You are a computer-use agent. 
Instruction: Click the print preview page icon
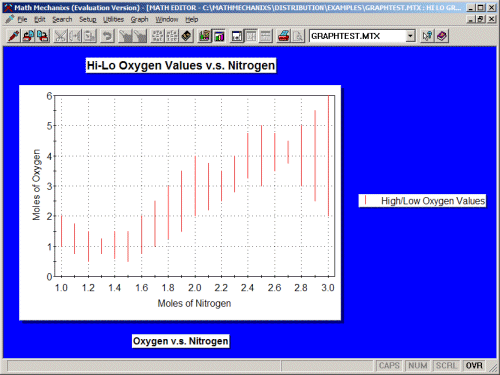coord(298,36)
